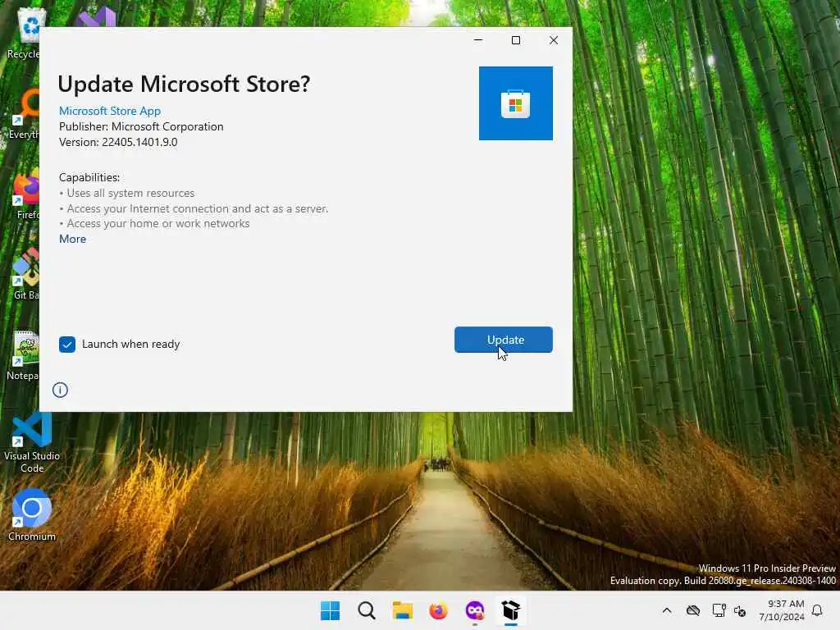840x630 pixels.
Task: Click the purple mask app taskbar icon
Action: pyautogui.click(x=475, y=610)
